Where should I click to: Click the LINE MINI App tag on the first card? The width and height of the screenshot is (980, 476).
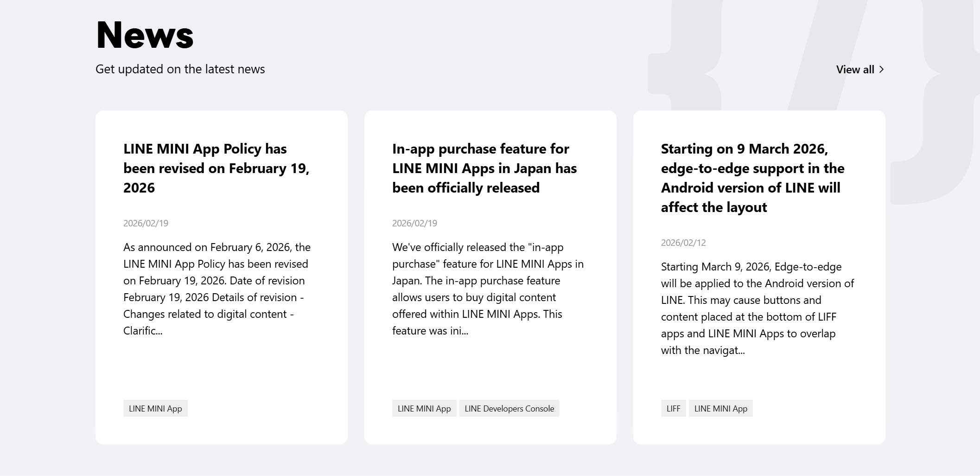[155, 409]
